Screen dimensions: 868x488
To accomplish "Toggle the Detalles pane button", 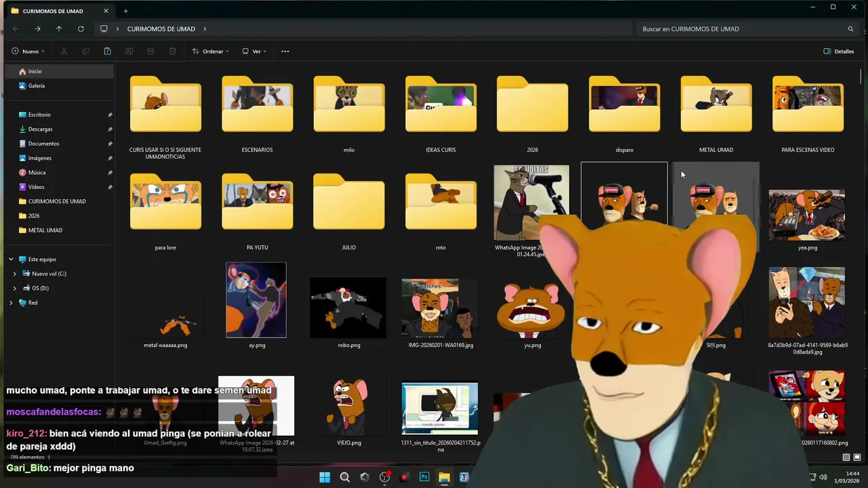I will (839, 52).
